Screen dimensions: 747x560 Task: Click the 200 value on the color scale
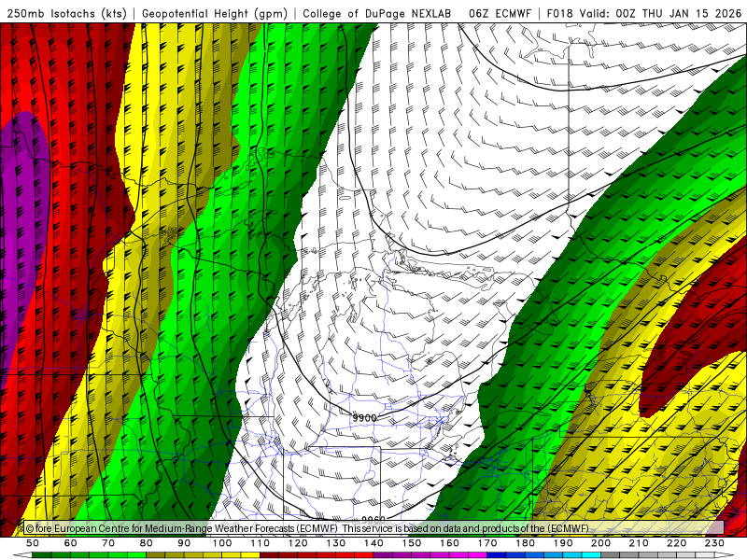pyautogui.click(x=600, y=543)
